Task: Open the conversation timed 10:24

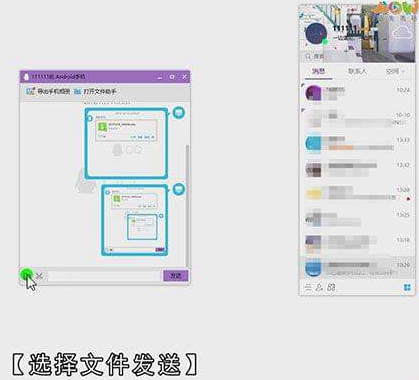Action: [x=357, y=93]
